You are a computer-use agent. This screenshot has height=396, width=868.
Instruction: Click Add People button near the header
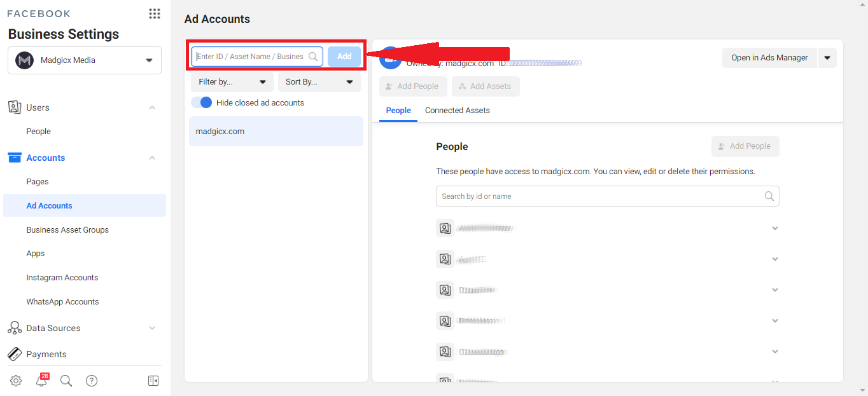(413, 86)
